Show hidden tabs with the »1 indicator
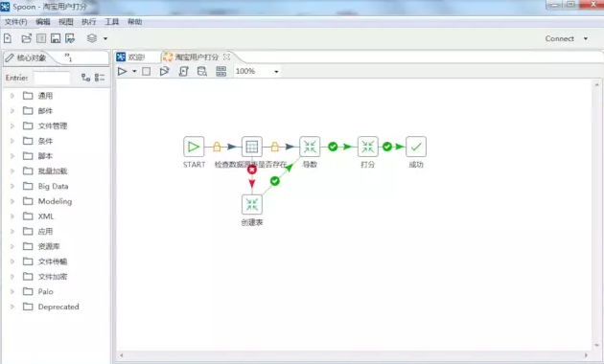604x364 pixels. [68, 57]
